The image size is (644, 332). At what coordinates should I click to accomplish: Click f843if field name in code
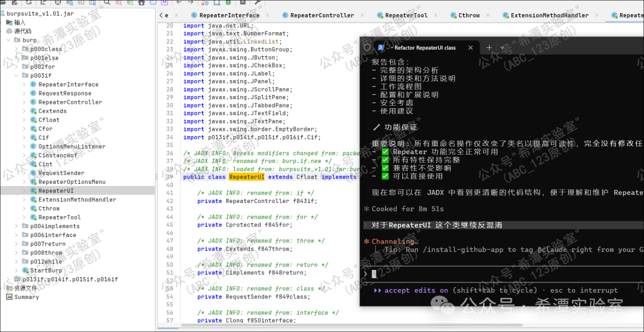coord(305,201)
